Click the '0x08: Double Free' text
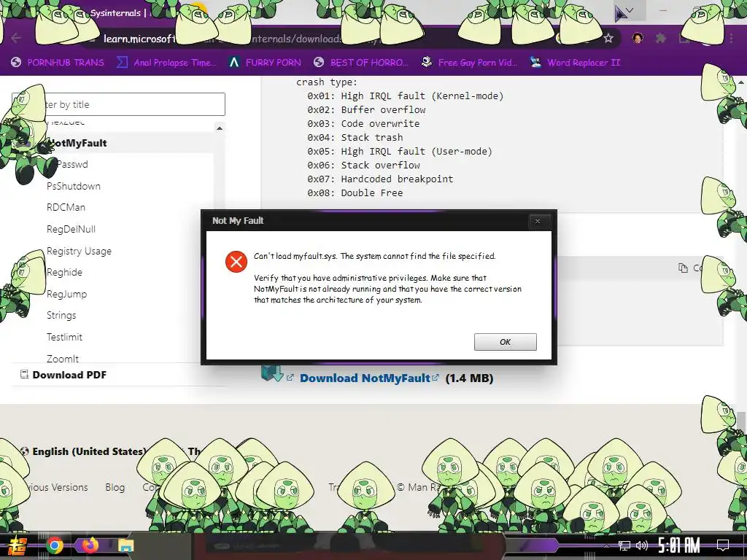This screenshot has height=560, width=747. click(x=355, y=192)
